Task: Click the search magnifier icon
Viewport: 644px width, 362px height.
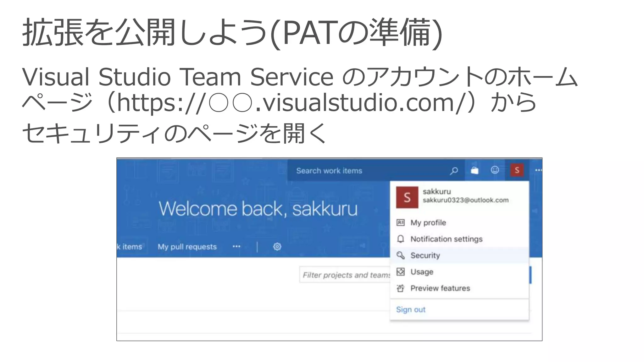Action: point(454,171)
